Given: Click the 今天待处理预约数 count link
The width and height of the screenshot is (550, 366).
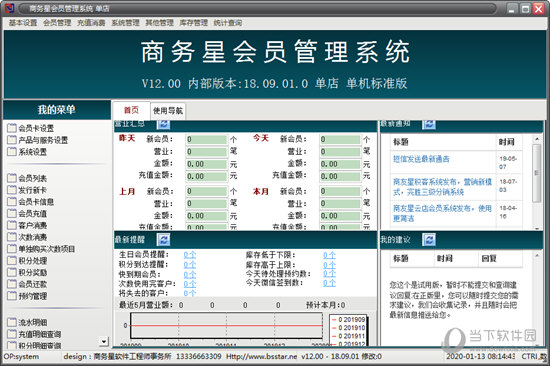Looking at the screenshot, I should (329, 273).
